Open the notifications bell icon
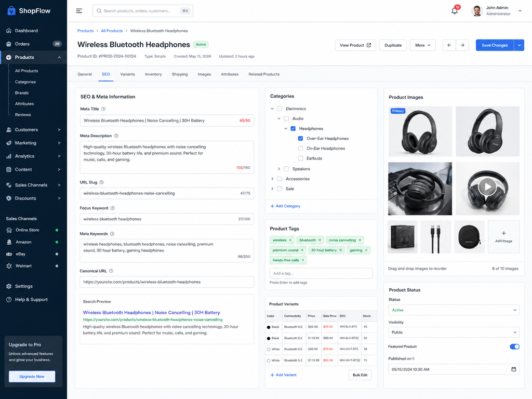Viewport: 532px width, 399px height. pyautogui.click(x=454, y=11)
